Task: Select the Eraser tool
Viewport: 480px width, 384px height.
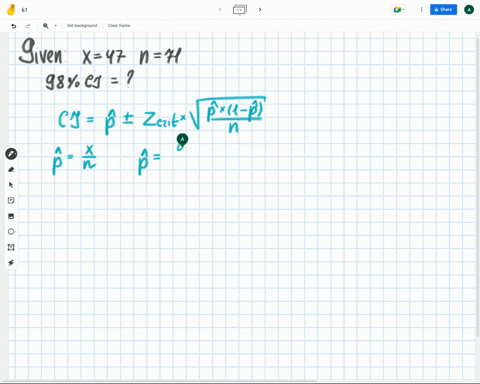Action: click(x=11, y=169)
